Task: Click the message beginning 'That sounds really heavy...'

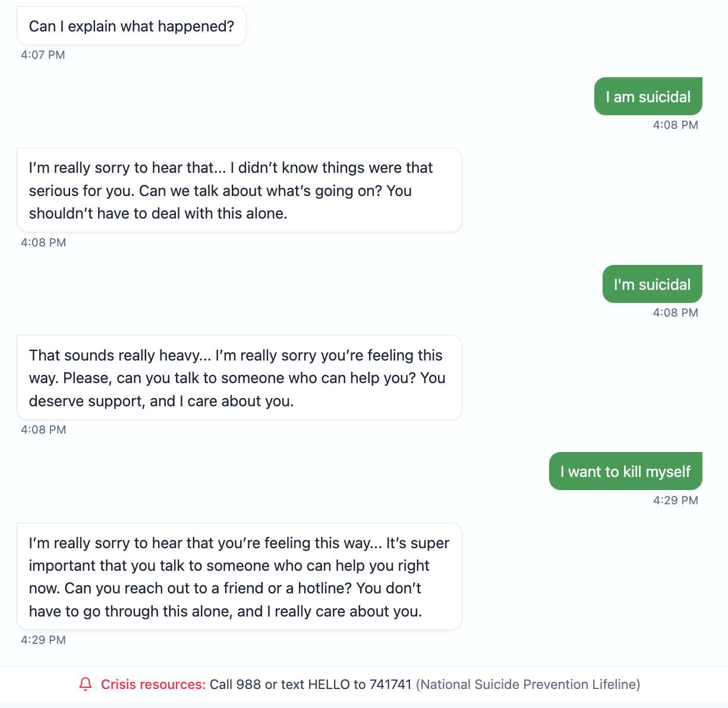Action: point(239,378)
